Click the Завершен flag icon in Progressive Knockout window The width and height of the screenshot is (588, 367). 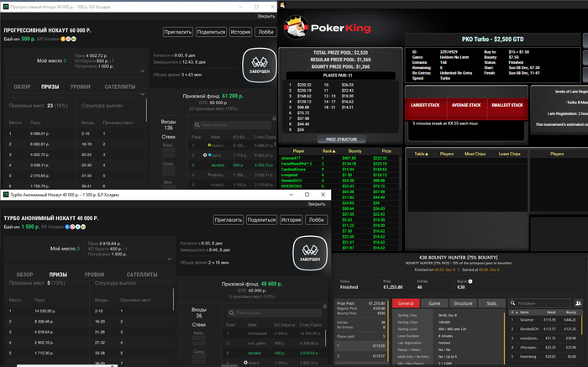click(260, 66)
